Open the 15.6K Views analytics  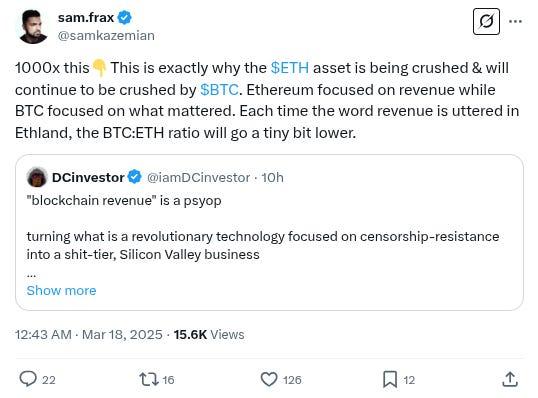(x=209, y=335)
